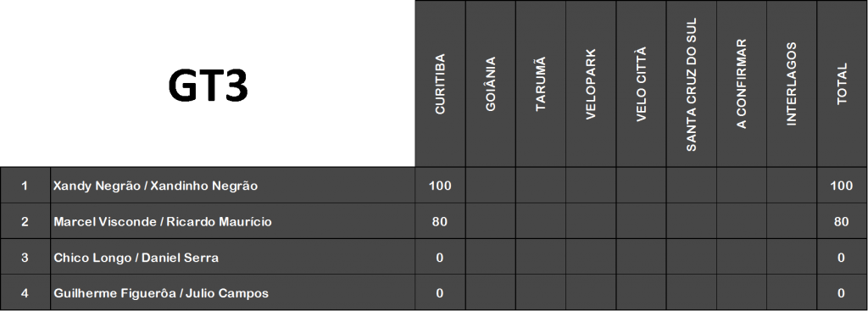Select the Curitiba score 80 cell

440,221
